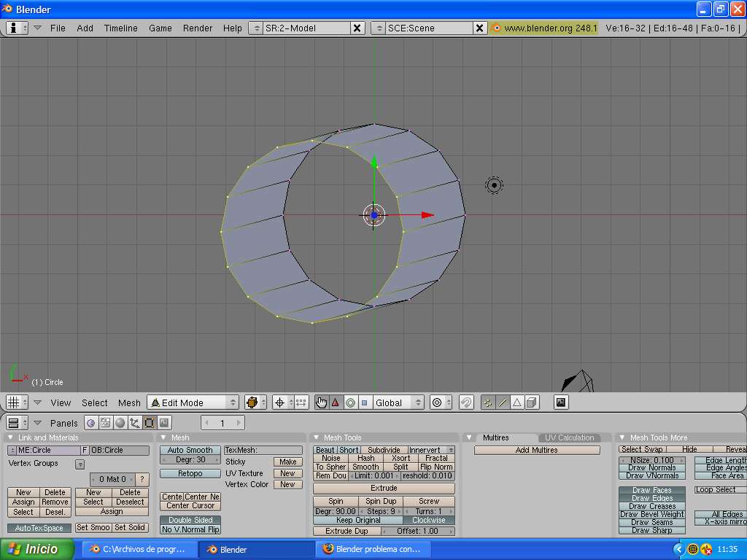Click the Subdivide button

point(384,450)
